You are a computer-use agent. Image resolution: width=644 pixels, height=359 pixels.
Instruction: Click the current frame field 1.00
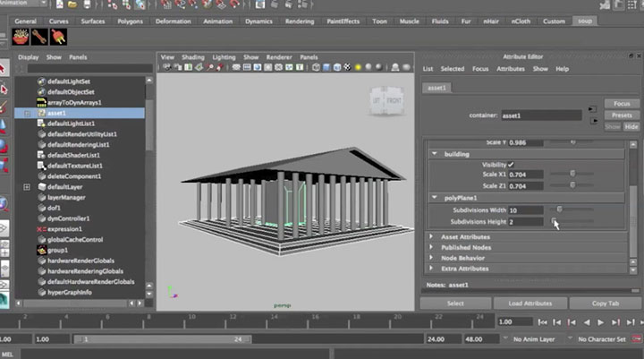pos(515,322)
